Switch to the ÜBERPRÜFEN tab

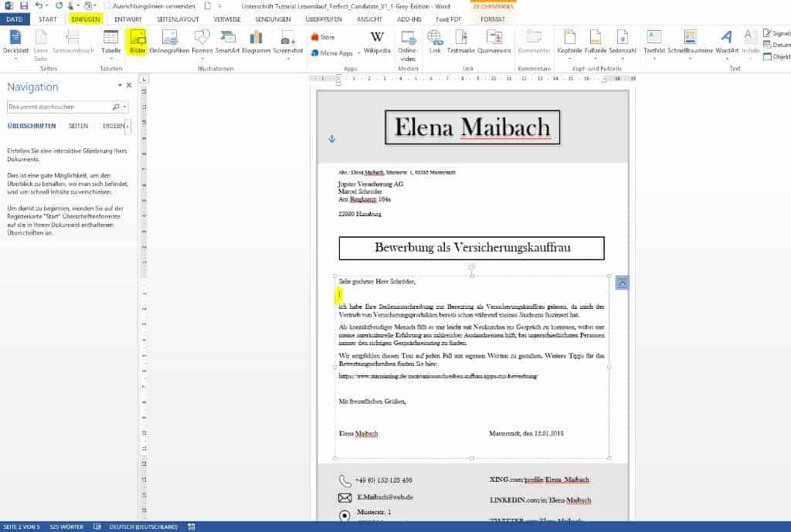324,19
